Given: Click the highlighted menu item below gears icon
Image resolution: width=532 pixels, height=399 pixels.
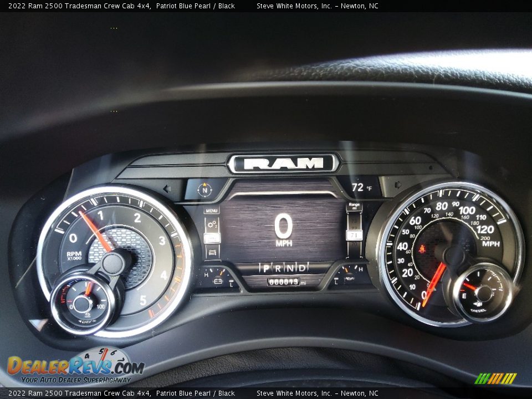Looking at the screenshot, I should pyautogui.click(x=212, y=238).
